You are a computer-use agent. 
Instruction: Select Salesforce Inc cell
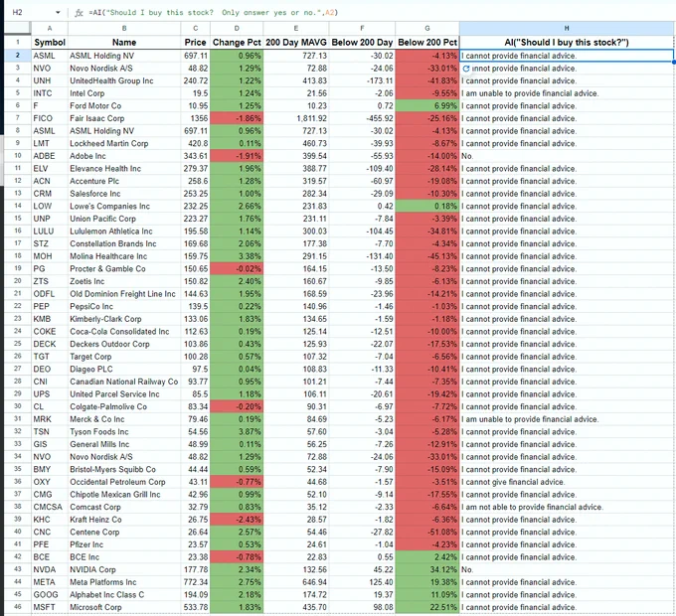coord(124,194)
